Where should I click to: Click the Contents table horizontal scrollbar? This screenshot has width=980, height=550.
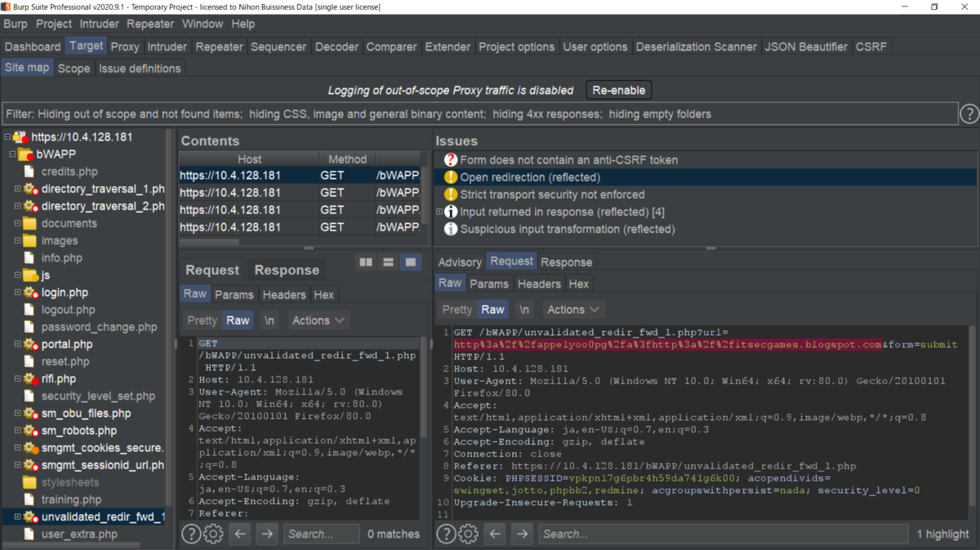click(209, 242)
